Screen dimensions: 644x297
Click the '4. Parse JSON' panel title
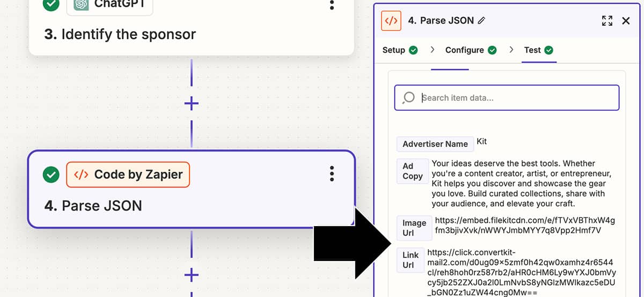point(441,21)
